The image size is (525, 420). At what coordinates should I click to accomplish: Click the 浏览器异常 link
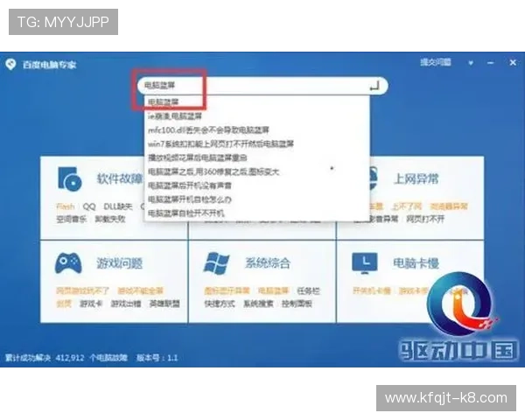tap(449, 206)
